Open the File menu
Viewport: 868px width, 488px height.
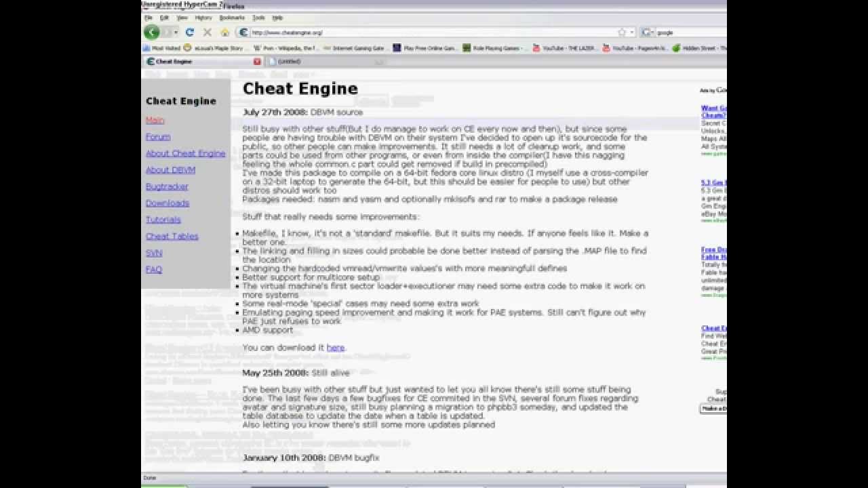coord(148,18)
